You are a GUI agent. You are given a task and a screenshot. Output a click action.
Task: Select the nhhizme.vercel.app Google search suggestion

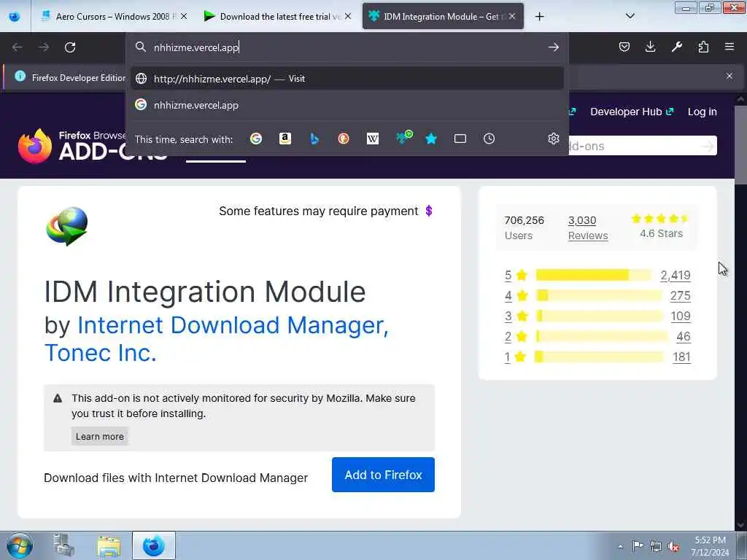[347, 105]
